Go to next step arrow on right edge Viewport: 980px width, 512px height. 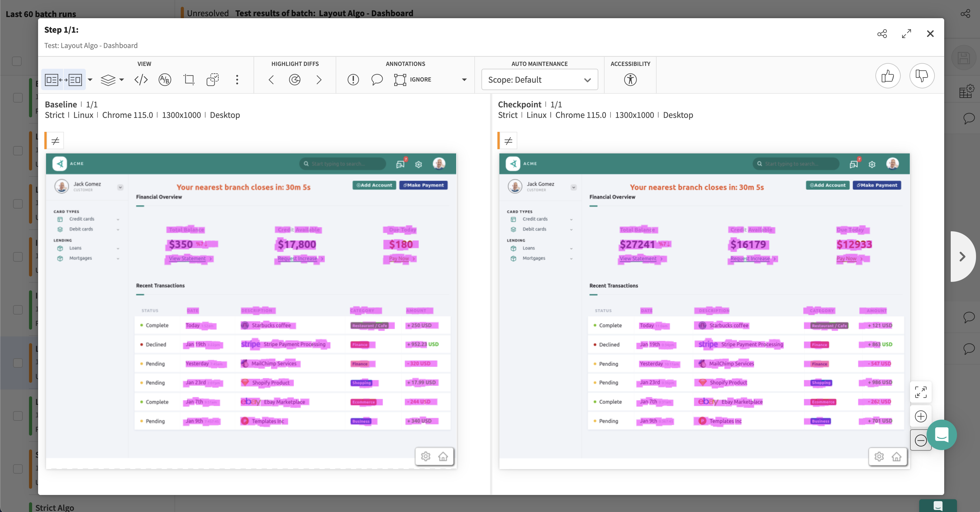tap(962, 257)
